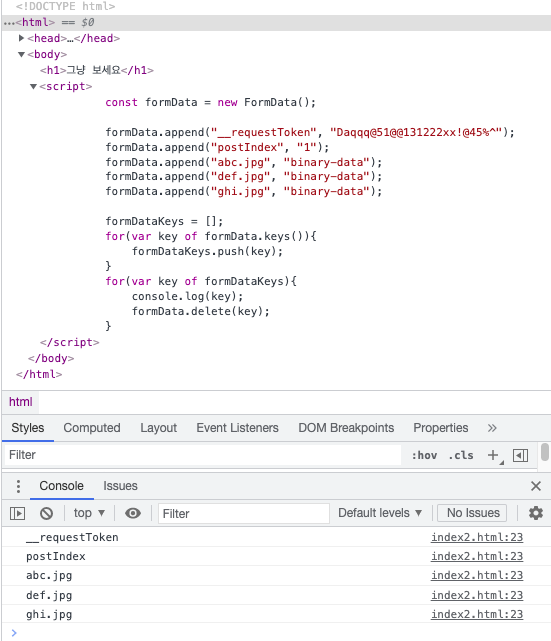Select the closing body tag
This screenshot has width=551, height=641.
pos(51,358)
